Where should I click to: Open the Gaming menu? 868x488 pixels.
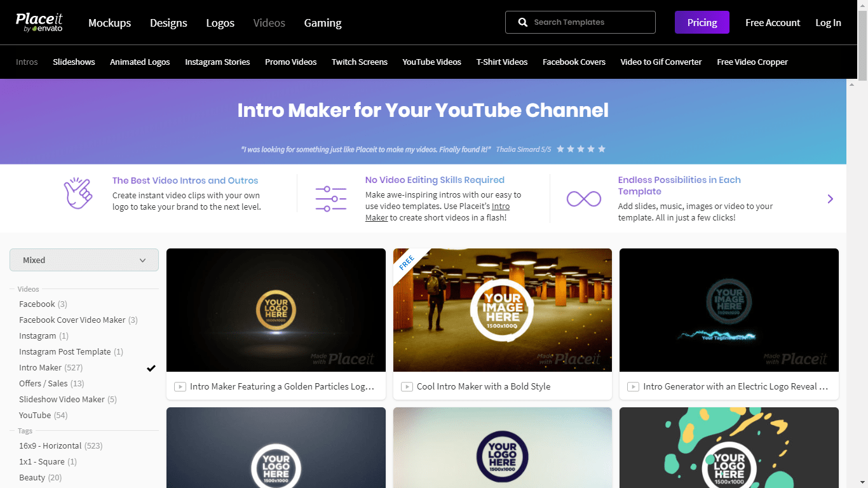pos(323,23)
